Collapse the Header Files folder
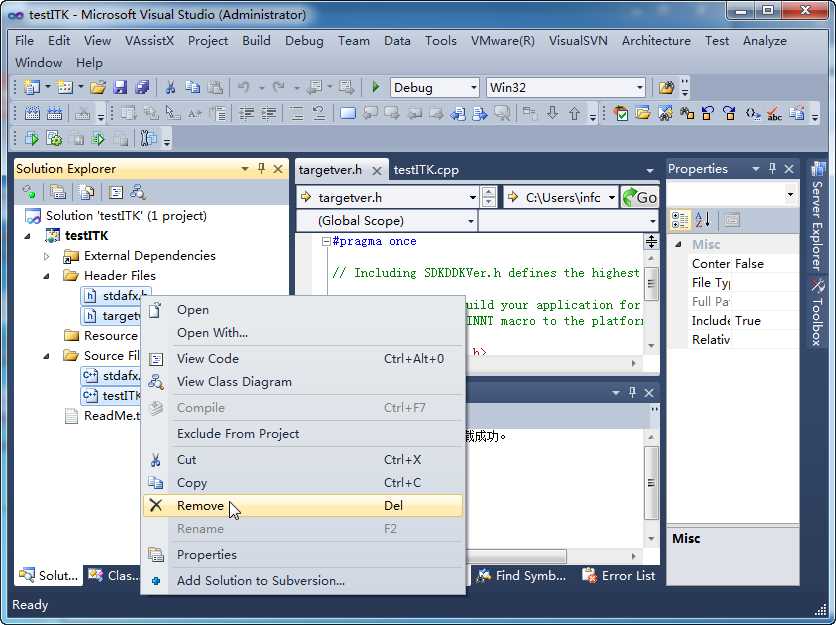 [x=46, y=276]
